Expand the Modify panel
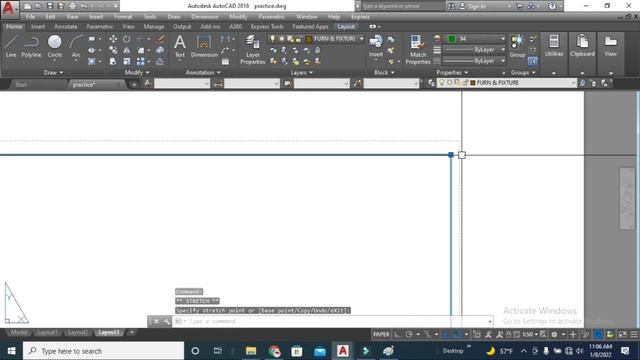This screenshot has width=640, height=360. click(137, 73)
